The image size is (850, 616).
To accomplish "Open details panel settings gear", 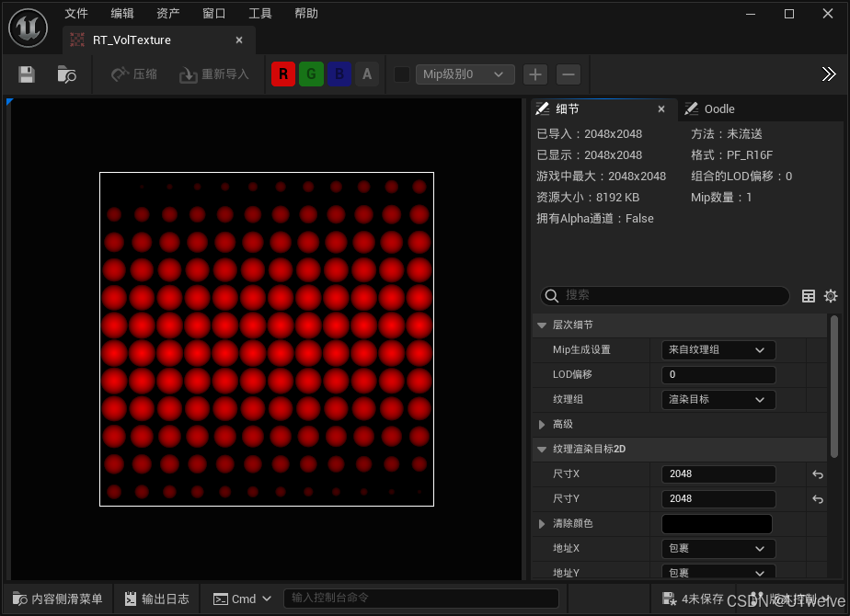I will [x=831, y=296].
